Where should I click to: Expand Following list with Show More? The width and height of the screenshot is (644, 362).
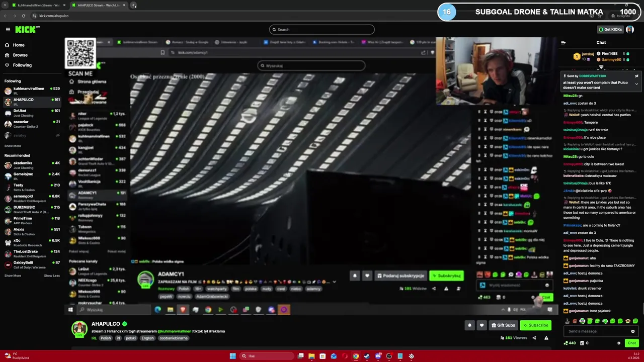[13, 146]
